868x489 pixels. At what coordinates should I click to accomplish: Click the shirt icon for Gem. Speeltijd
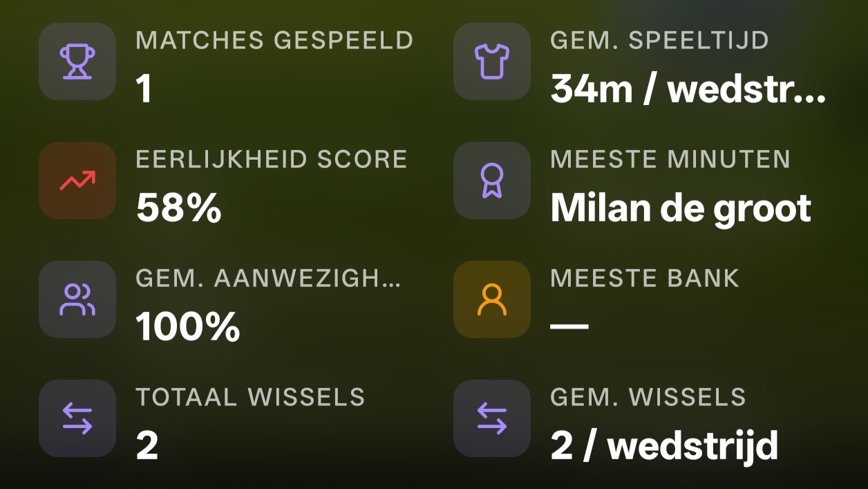(x=491, y=62)
